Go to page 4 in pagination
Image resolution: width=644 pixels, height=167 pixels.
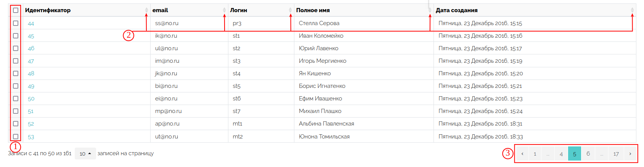[x=561, y=154]
